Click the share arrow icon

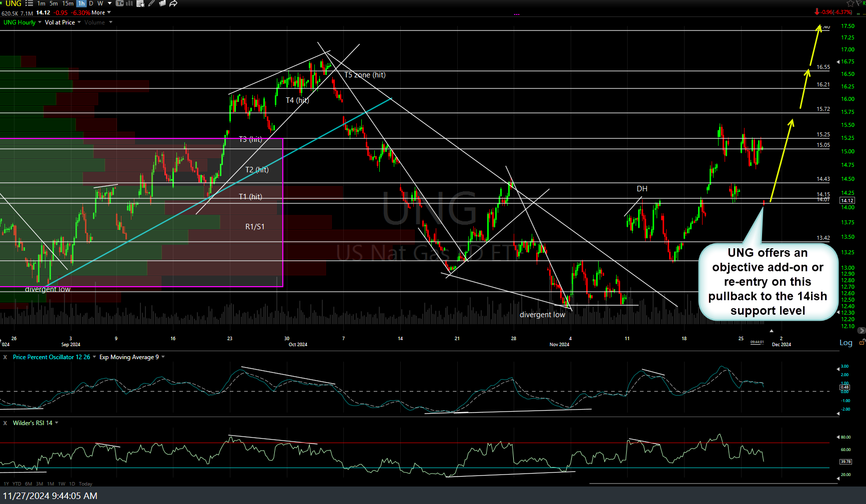click(173, 3)
